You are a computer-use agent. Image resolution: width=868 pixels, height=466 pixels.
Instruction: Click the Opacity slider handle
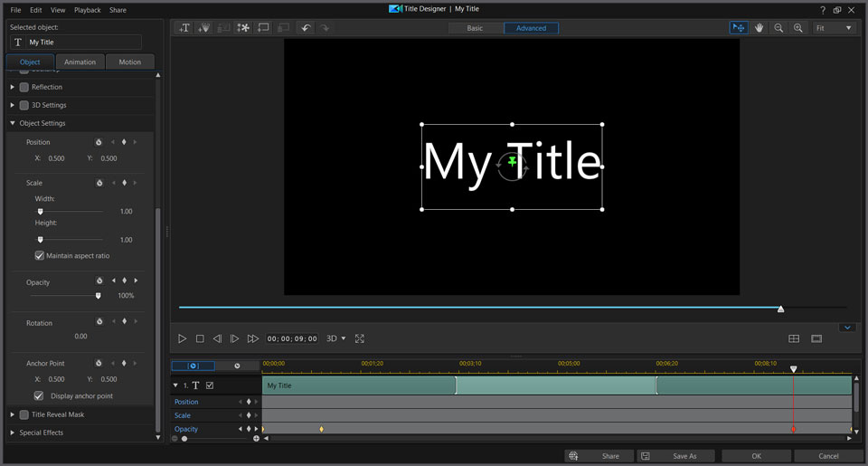point(99,295)
